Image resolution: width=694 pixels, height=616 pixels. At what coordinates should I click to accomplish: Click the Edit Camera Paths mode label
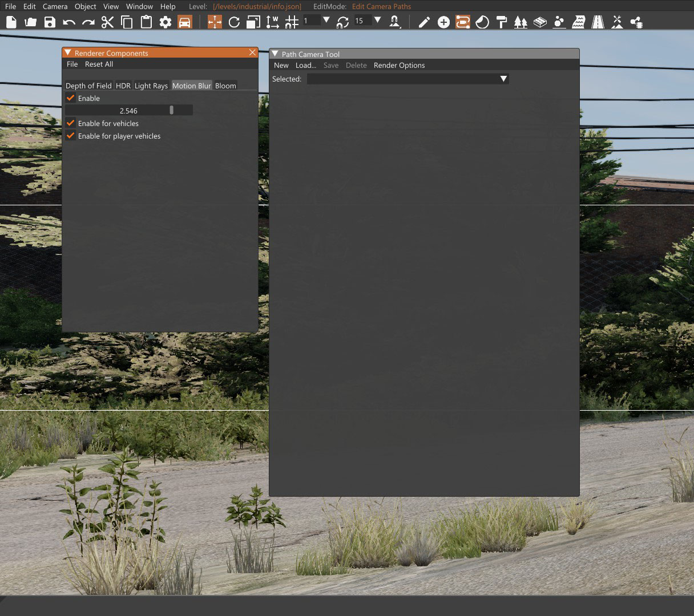(x=381, y=6)
